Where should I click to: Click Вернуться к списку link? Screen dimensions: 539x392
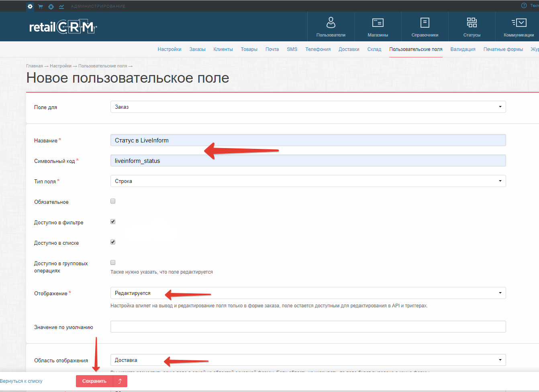[x=21, y=381]
